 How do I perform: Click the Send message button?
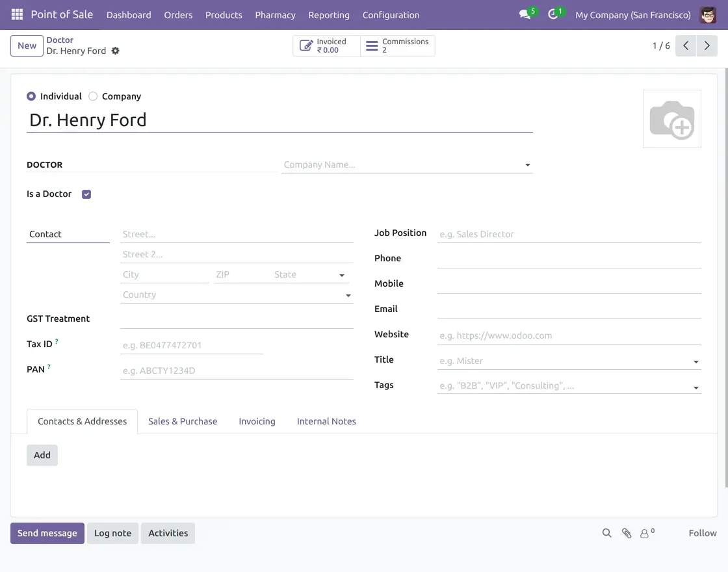(x=47, y=532)
